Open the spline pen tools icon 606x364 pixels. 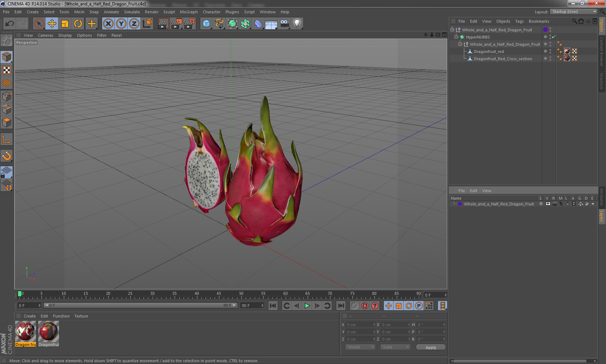coord(219,24)
